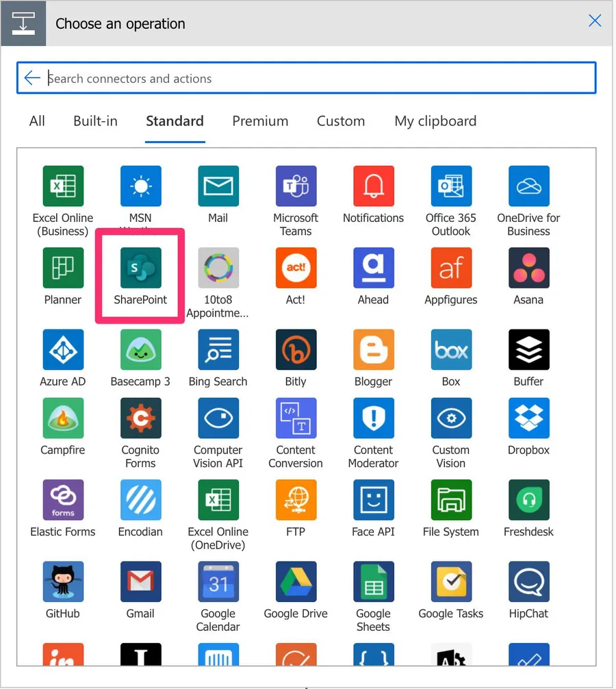The width and height of the screenshot is (616, 689).
Task: Close the Choose an operation dialog
Action: (x=595, y=21)
